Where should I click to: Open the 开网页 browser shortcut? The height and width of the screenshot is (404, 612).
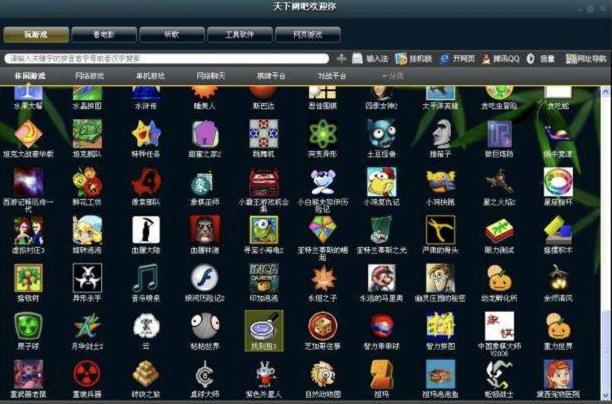(x=457, y=59)
